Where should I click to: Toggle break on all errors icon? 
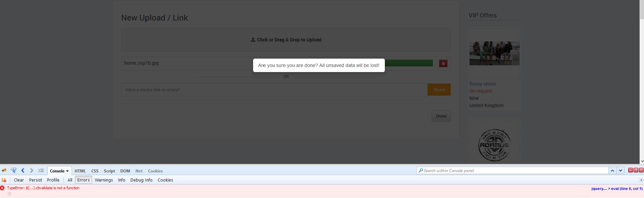tap(4, 180)
